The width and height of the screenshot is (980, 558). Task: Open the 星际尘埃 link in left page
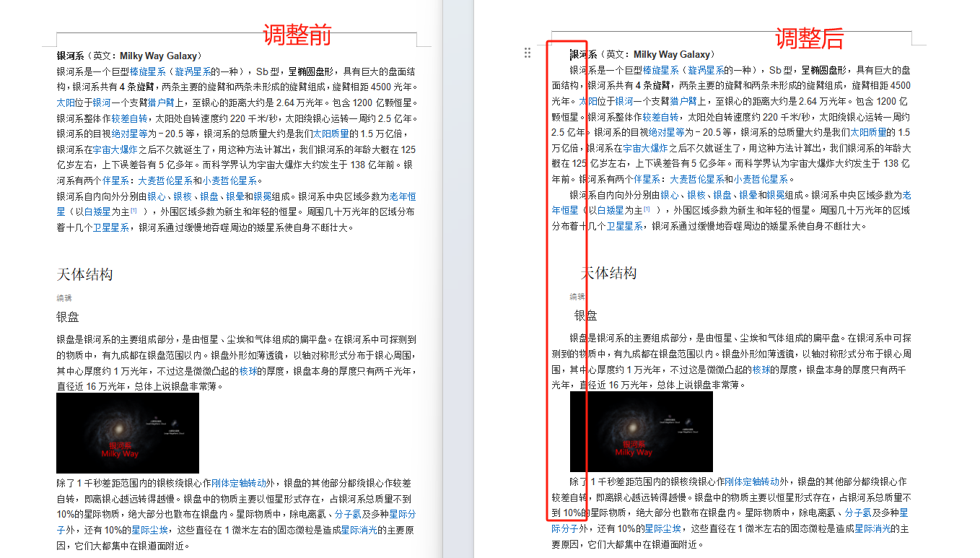point(149,530)
